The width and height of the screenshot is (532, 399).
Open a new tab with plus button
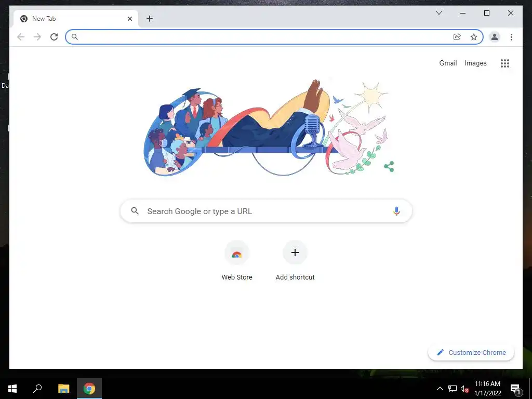click(x=150, y=19)
